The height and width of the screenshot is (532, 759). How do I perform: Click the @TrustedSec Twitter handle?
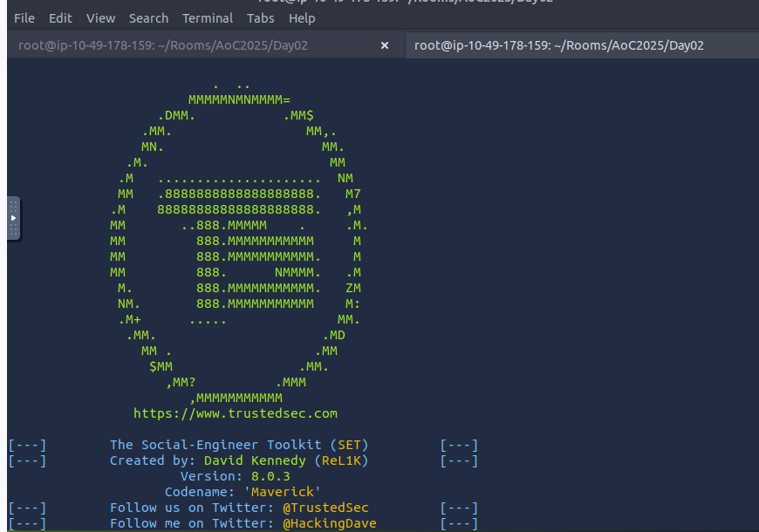point(325,508)
